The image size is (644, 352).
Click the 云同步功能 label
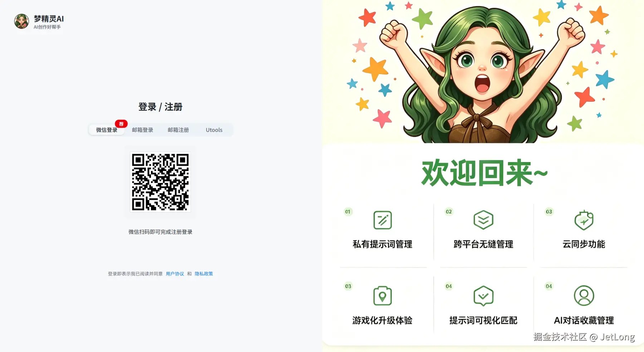coord(584,244)
